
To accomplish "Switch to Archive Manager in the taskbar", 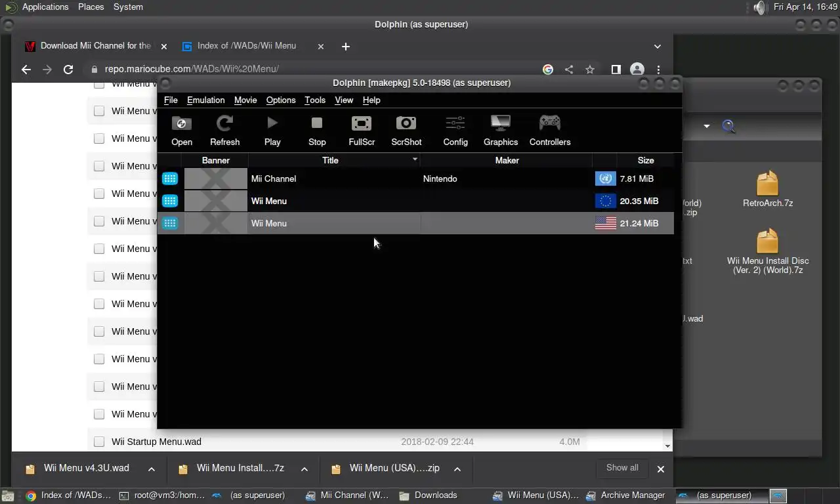I will pyautogui.click(x=626, y=495).
